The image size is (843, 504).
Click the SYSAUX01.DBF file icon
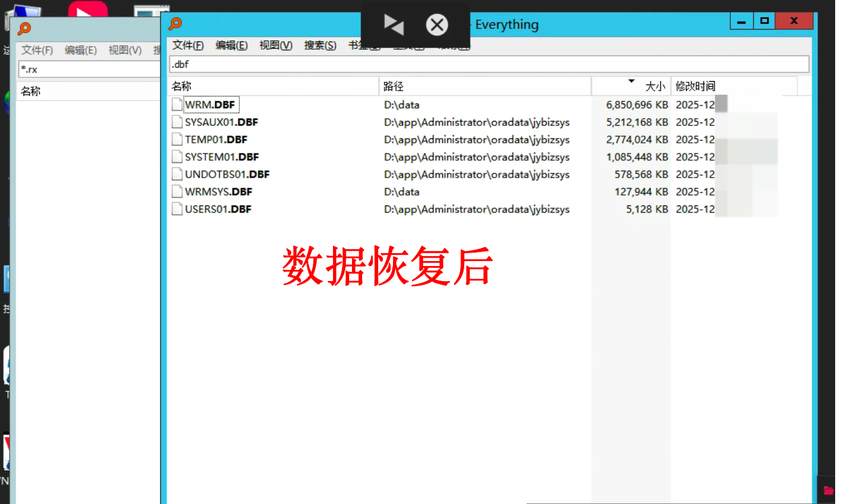tap(177, 122)
